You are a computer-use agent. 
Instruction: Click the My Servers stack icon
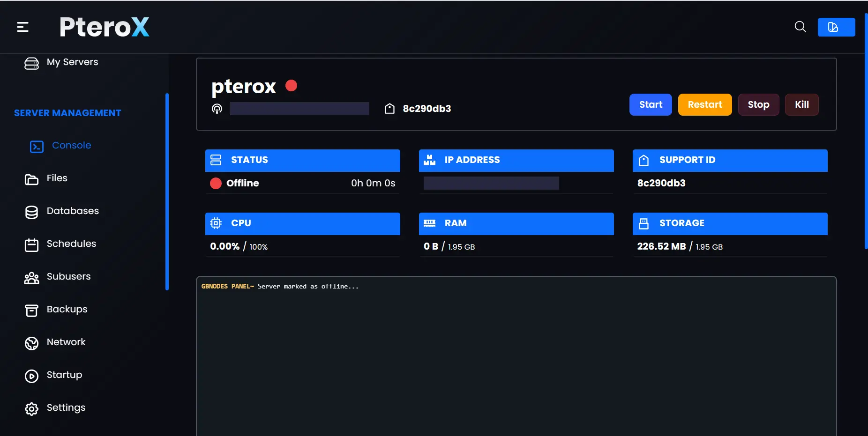pos(31,63)
